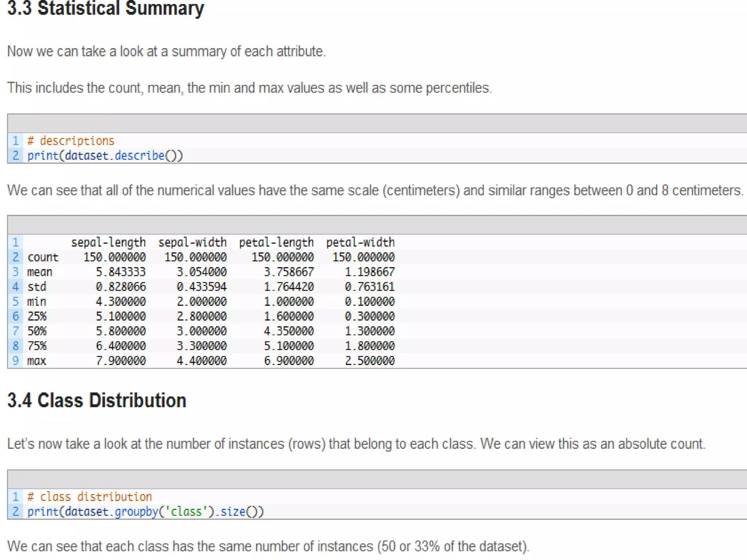Click the "# descriptions" comment line
Image resolution: width=747 pixels, height=560 pixels.
[71, 141]
